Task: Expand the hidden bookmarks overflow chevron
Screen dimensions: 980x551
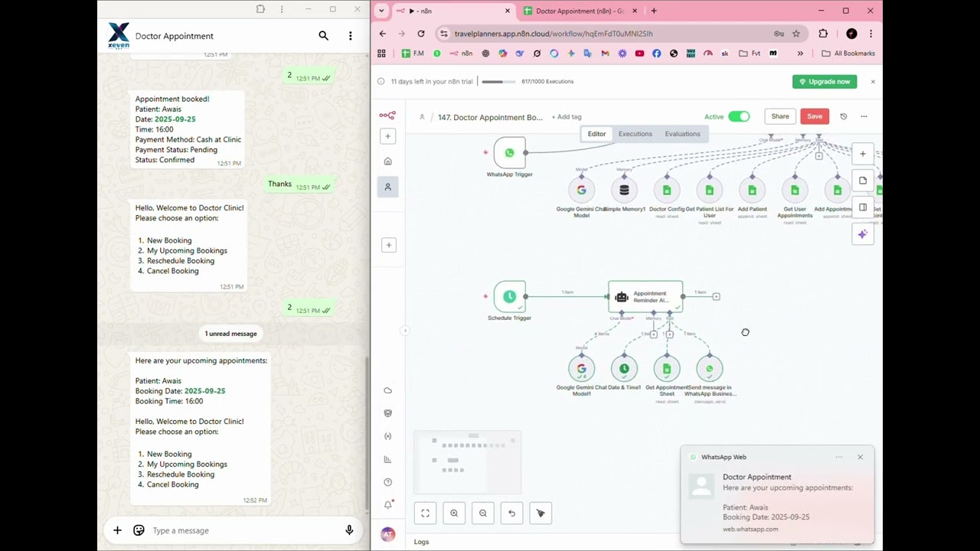Action: [x=800, y=54]
